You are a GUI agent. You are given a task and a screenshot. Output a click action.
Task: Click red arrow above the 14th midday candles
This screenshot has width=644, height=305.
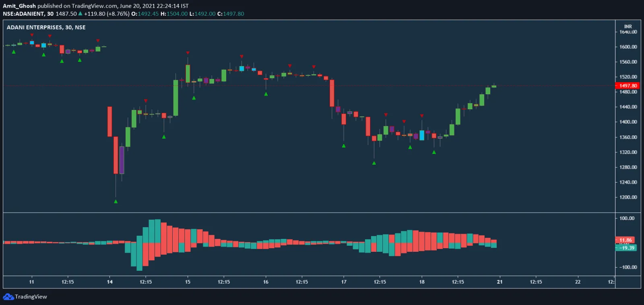146,101
